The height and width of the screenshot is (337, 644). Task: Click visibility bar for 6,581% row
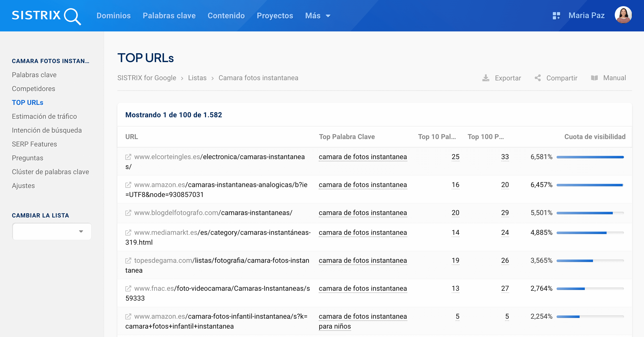click(x=590, y=157)
